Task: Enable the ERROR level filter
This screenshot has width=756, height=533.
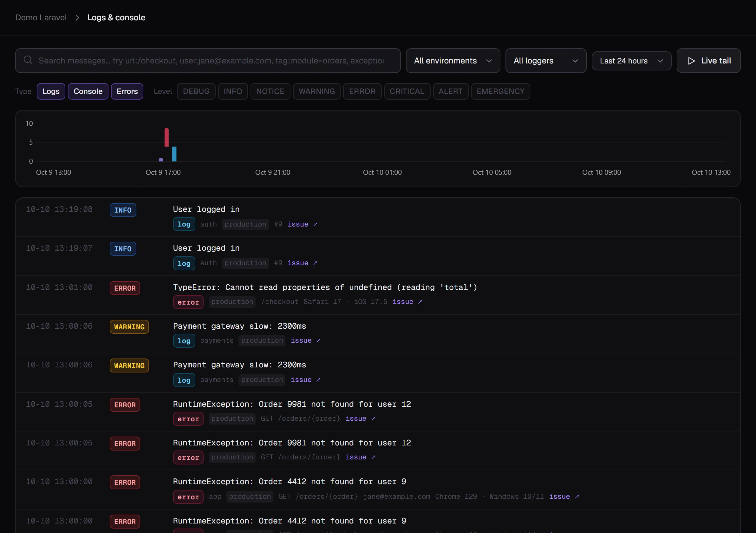Action: [x=362, y=91]
